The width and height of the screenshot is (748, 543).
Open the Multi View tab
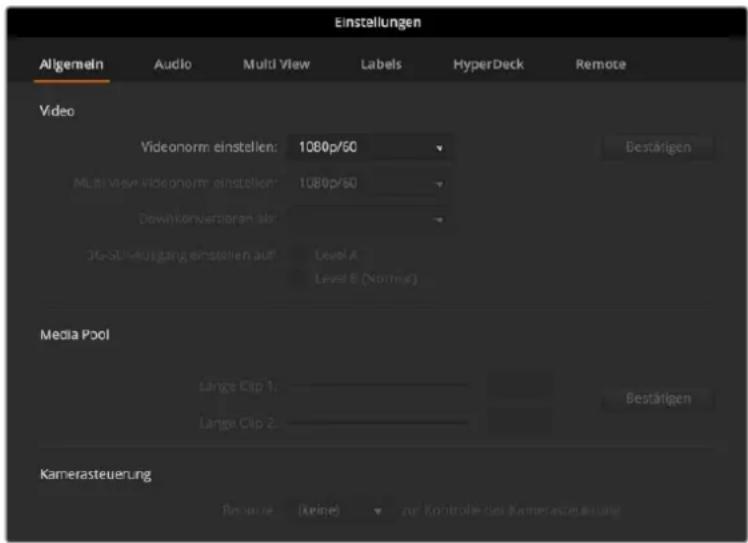(x=276, y=64)
